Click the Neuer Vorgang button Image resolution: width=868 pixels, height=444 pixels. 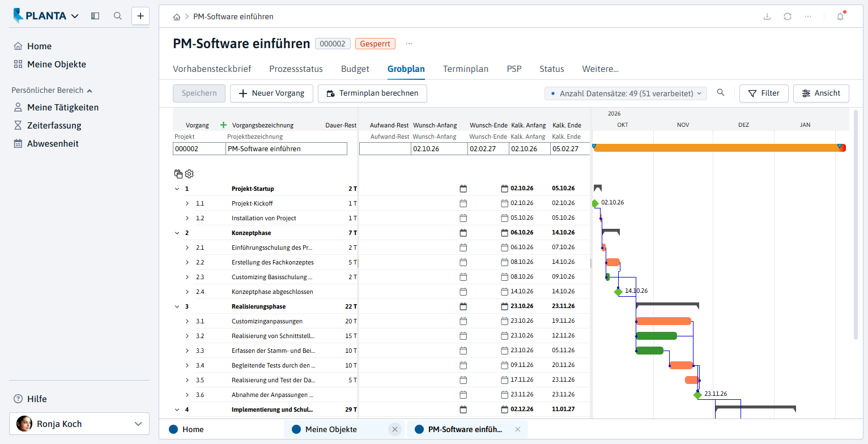point(271,93)
